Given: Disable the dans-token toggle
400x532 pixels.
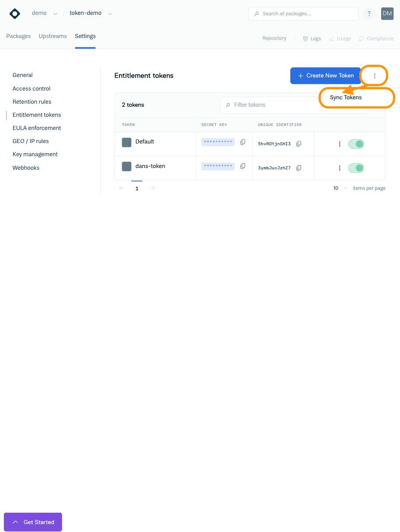Looking at the screenshot, I should coord(356,168).
